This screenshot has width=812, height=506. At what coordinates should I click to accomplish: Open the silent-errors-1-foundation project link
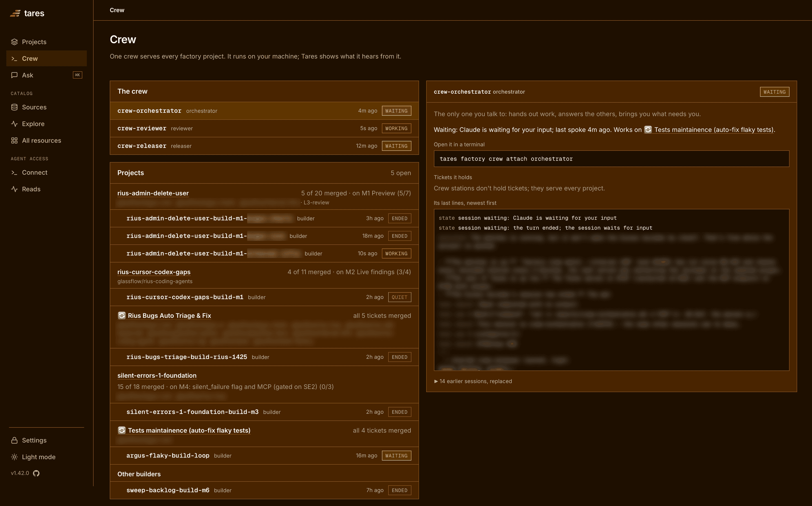pos(157,376)
